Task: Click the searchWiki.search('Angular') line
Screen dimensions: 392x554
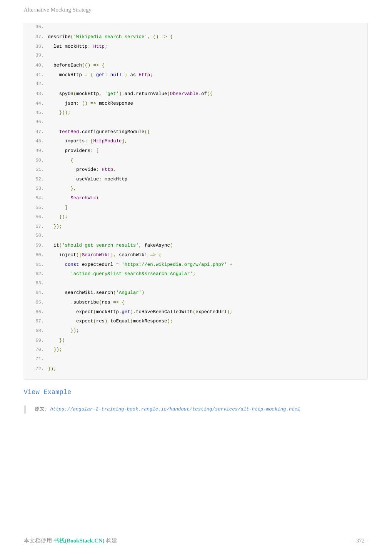Action: click(x=104, y=292)
